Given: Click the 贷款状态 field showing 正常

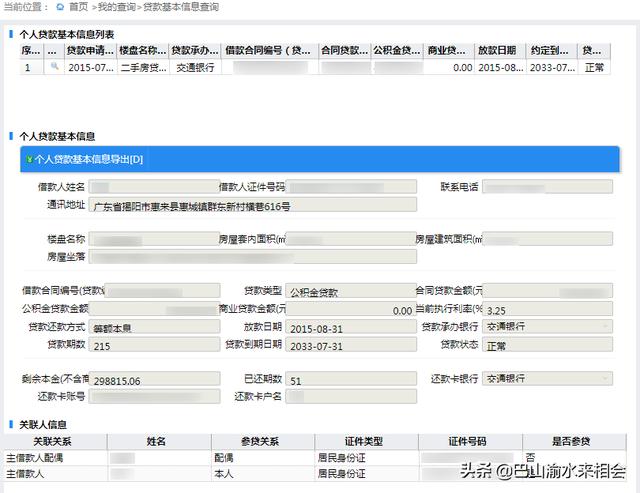Looking at the screenshot, I should click(547, 345).
